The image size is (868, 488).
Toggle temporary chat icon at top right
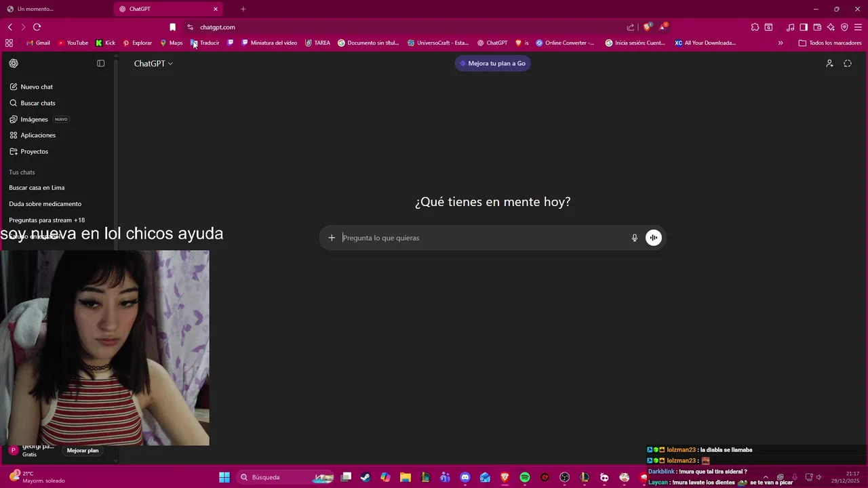848,63
